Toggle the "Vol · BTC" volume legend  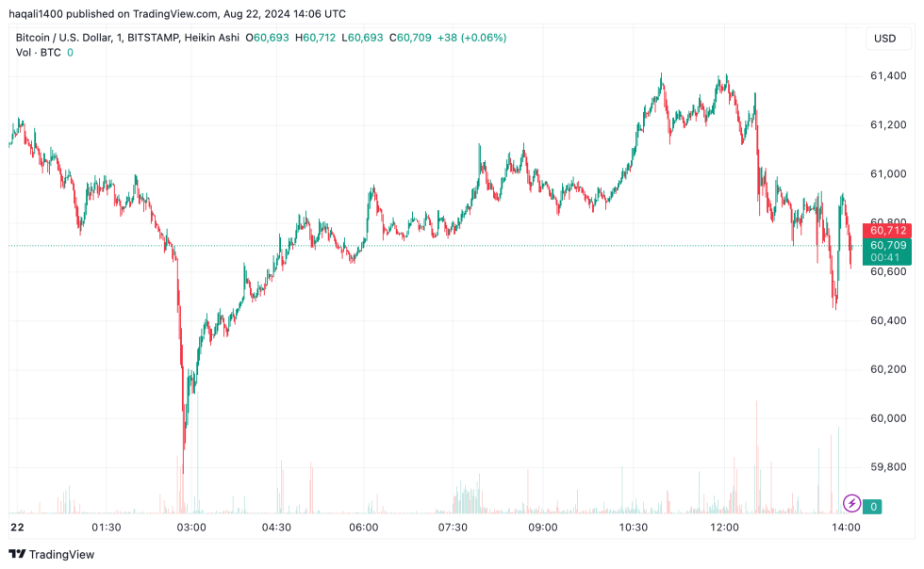(36, 53)
